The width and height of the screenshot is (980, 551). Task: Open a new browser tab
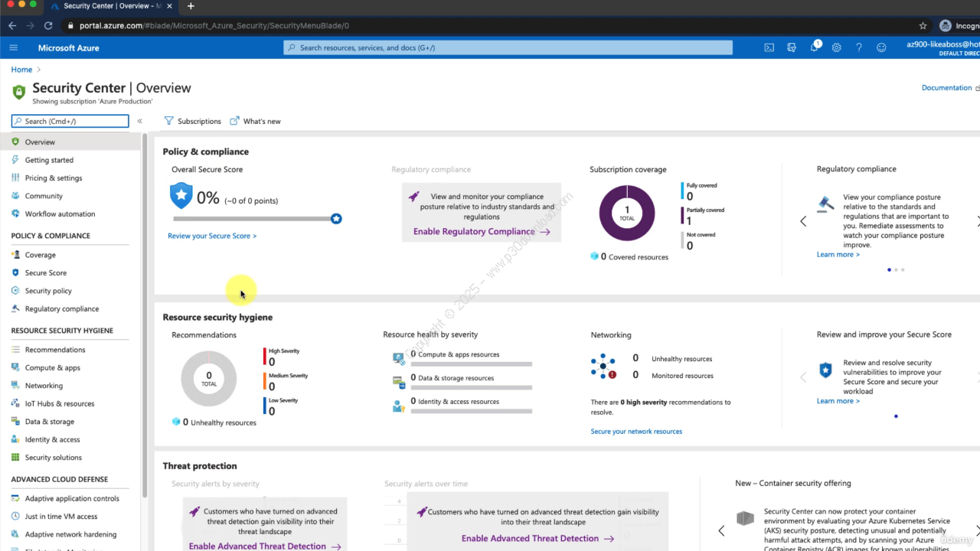tap(191, 6)
